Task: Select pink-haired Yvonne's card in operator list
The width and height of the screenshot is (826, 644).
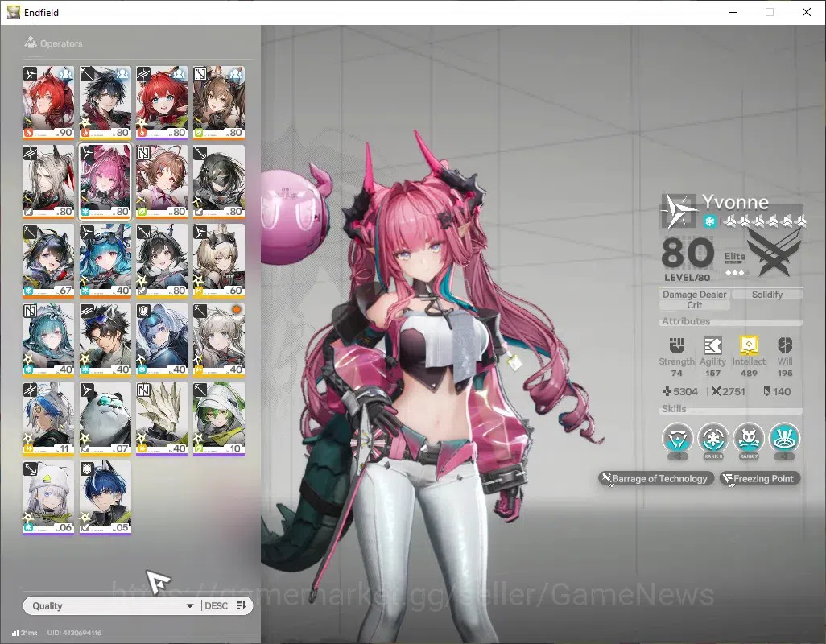Action: coord(105,181)
